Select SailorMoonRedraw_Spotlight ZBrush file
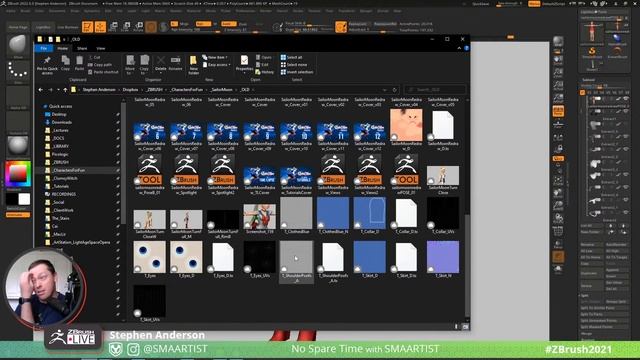The image size is (640, 360). (186, 174)
